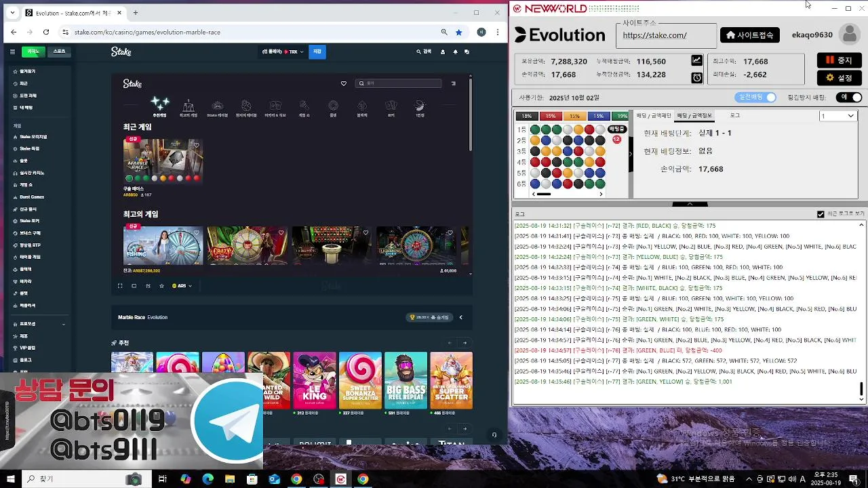Toggle the 핑김방지 배팅 switch
The height and width of the screenshot is (488, 868).
tap(850, 98)
